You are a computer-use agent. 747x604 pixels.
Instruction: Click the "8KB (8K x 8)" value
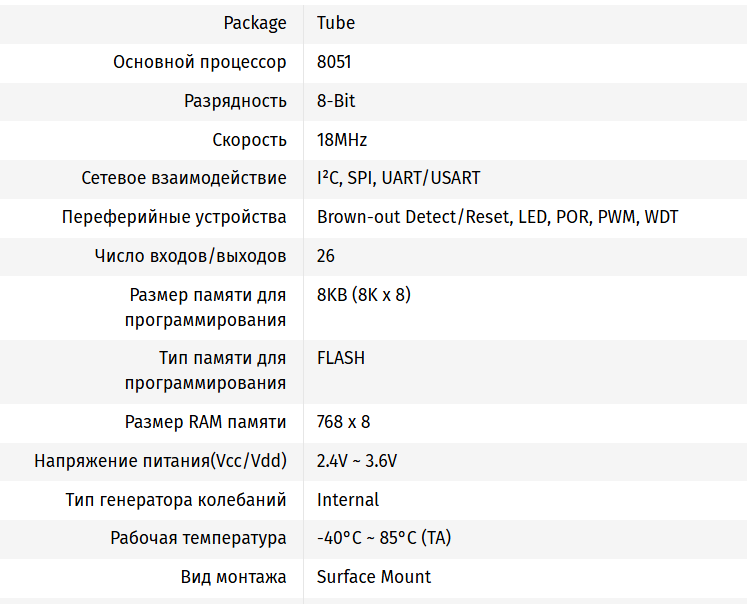tap(364, 295)
